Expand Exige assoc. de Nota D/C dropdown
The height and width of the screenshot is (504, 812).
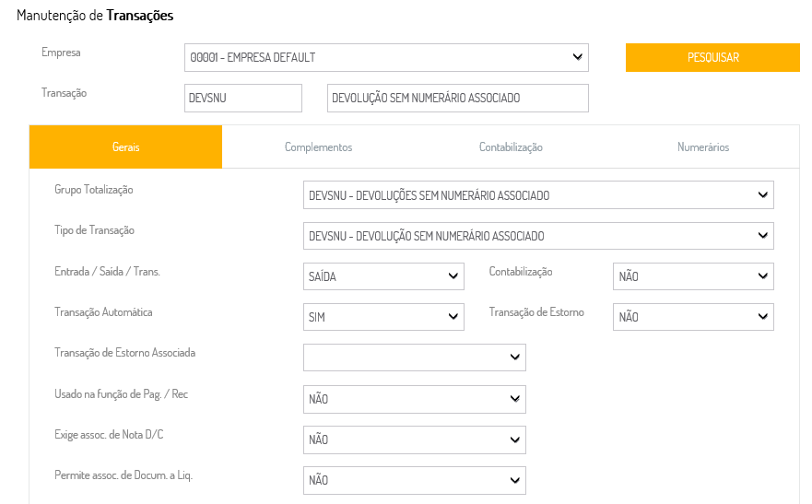point(414,440)
